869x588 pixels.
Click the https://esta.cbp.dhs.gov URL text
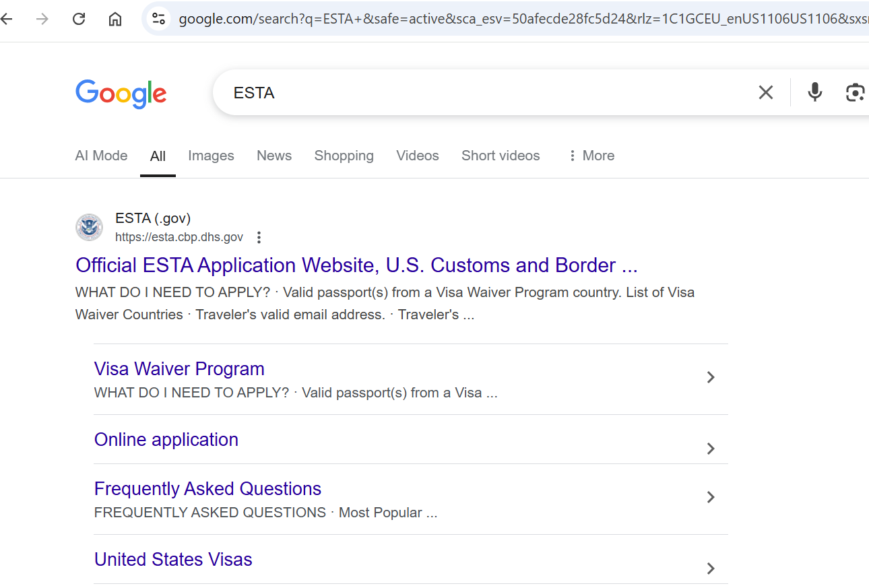179,237
